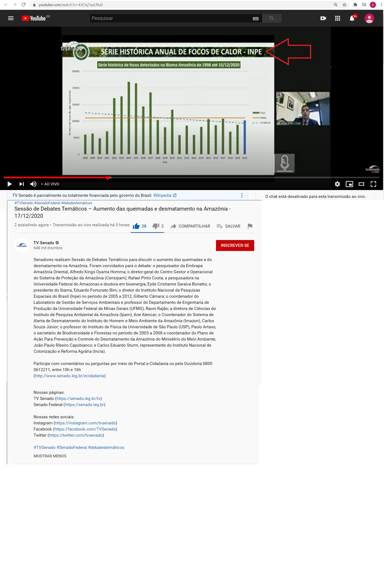This screenshot has width=384, height=588.
Task: Open the senado.leg.br/ecidadania link
Action: pyautogui.click(x=70, y=376)
